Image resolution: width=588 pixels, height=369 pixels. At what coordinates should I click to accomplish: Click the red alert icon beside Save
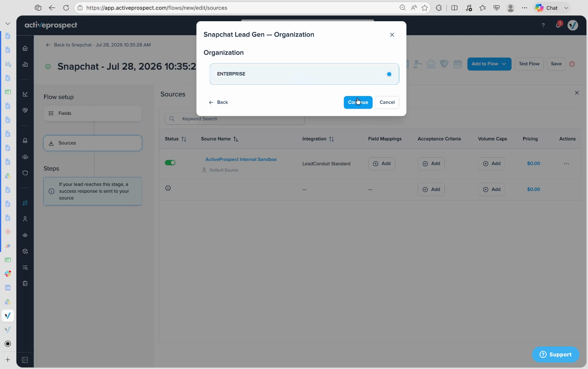click(572, 64)
